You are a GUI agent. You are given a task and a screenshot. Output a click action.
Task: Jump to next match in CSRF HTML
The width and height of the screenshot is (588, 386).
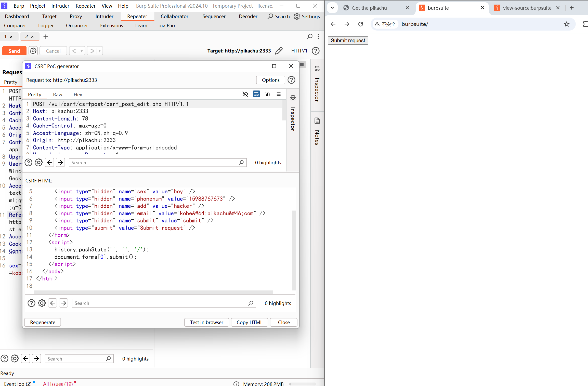[x=63, y=303]
